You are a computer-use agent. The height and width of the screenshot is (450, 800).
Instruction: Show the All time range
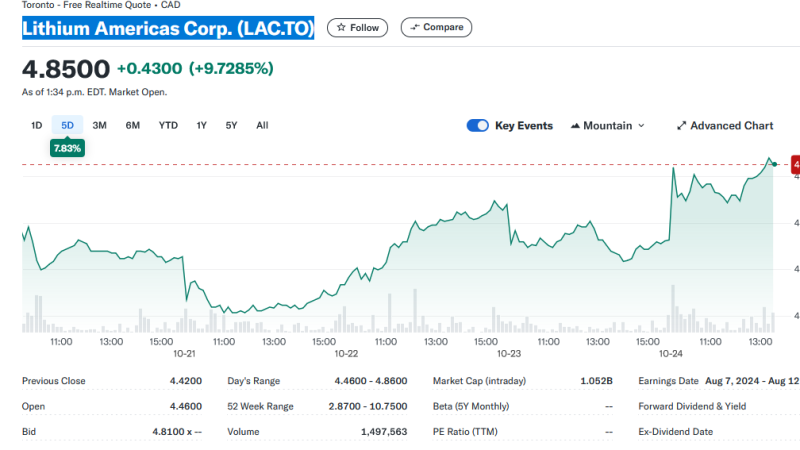262,126
